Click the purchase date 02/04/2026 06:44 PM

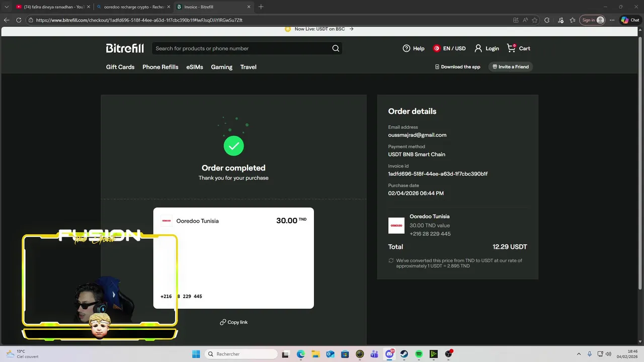[x=416, y=193]
